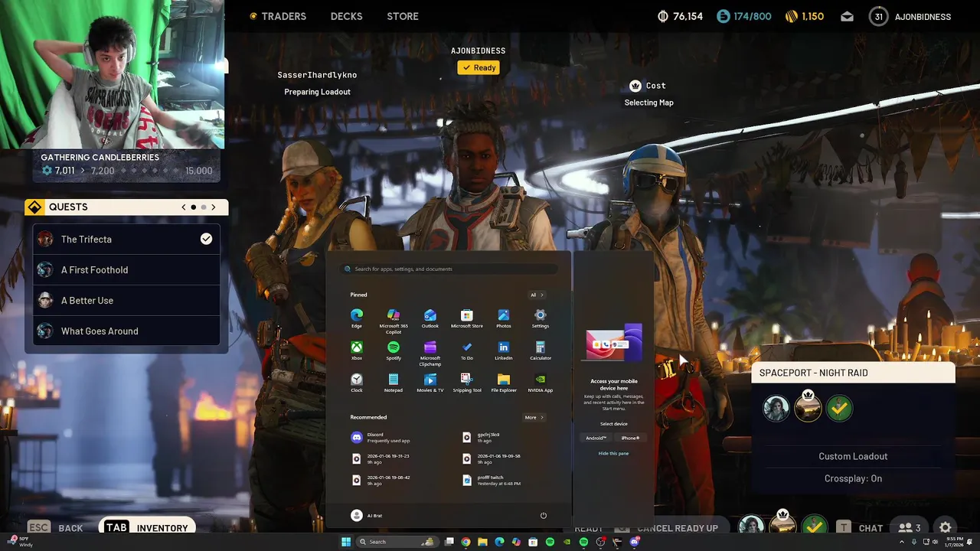Image resolution: width=980 pixels, height=551 pixels.
Task: Open Chrome from the taskbar
Action: click(x=465, y=542)
